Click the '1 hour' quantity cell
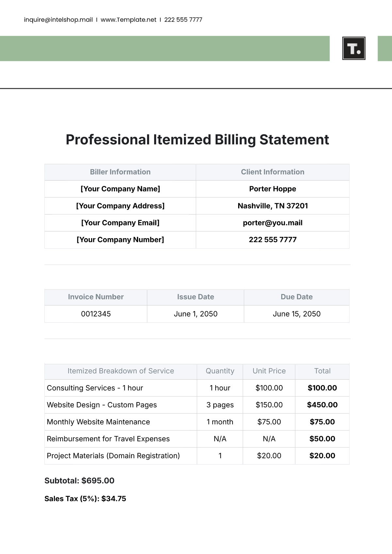This screenshot has width=392, height=554. pyautogui.click(x=220, y=388)
